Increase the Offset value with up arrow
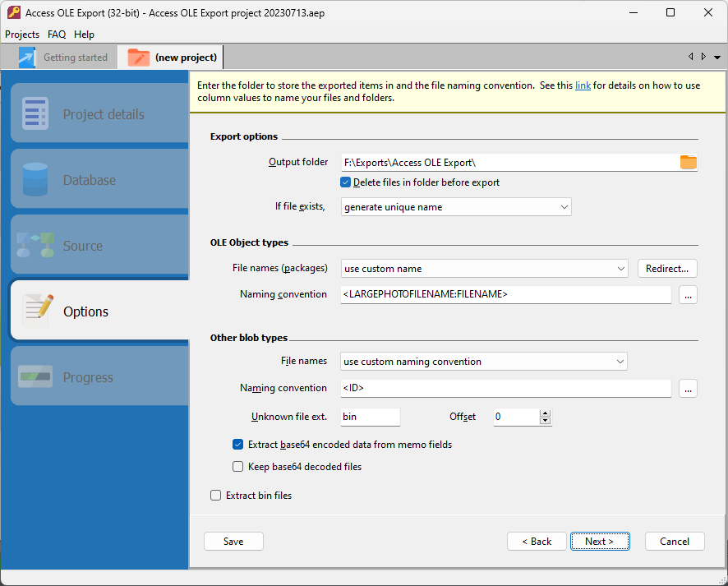 tap(545, 413)
